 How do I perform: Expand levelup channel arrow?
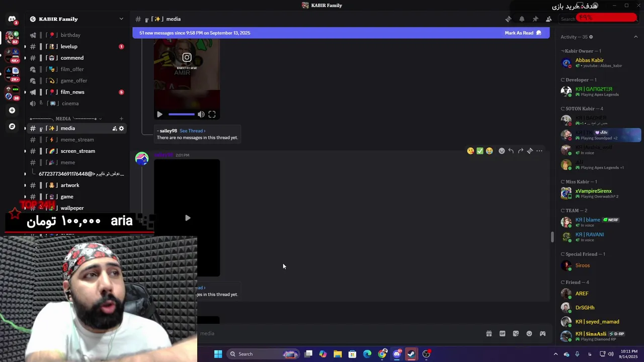(x=25, y=46)
